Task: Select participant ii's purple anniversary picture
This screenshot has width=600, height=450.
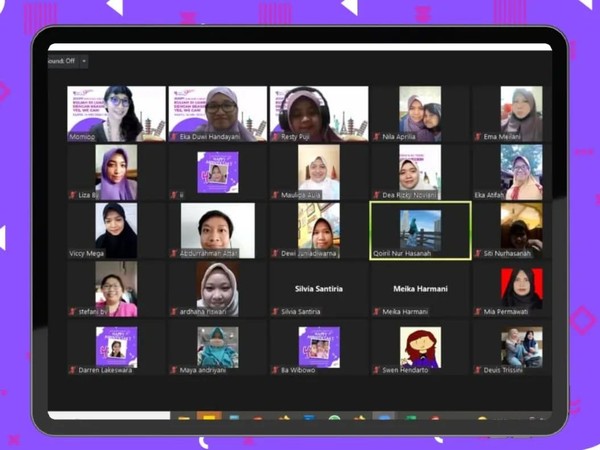Action: pyautogui.click(x=218, y=172)
